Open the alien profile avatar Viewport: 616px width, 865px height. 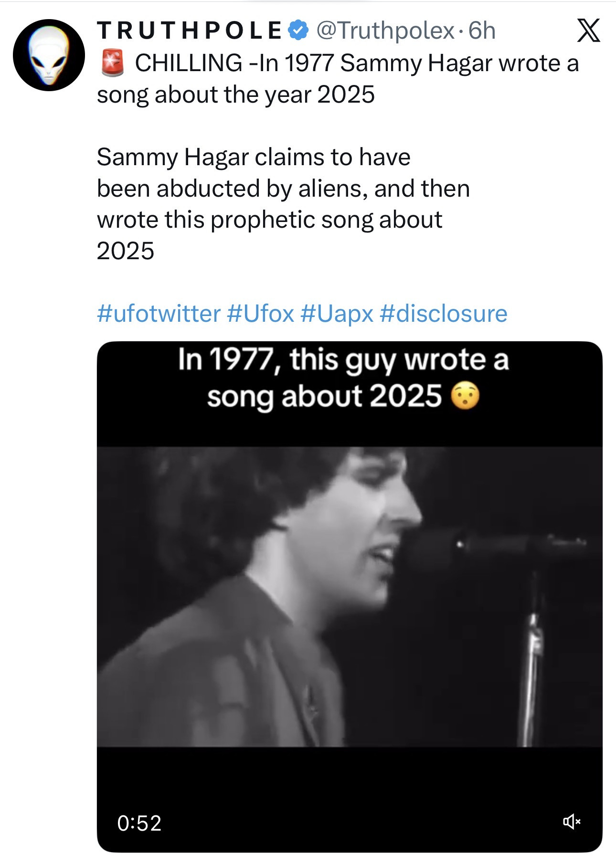tap(49, 55)
